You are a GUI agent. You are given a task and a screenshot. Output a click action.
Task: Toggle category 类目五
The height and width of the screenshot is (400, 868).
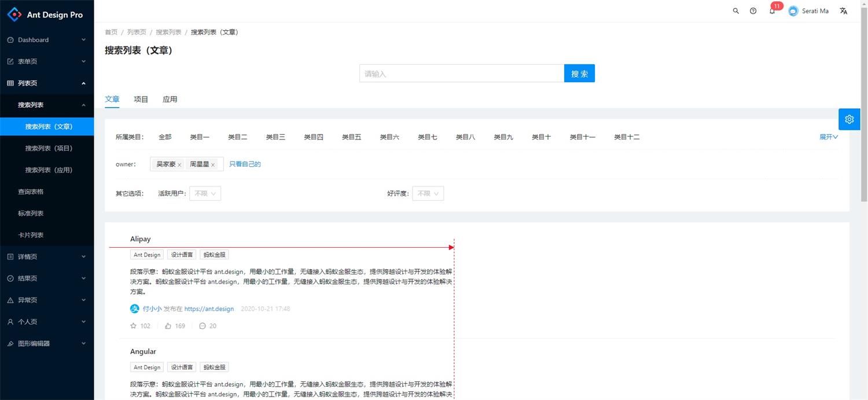click(352, 137)
